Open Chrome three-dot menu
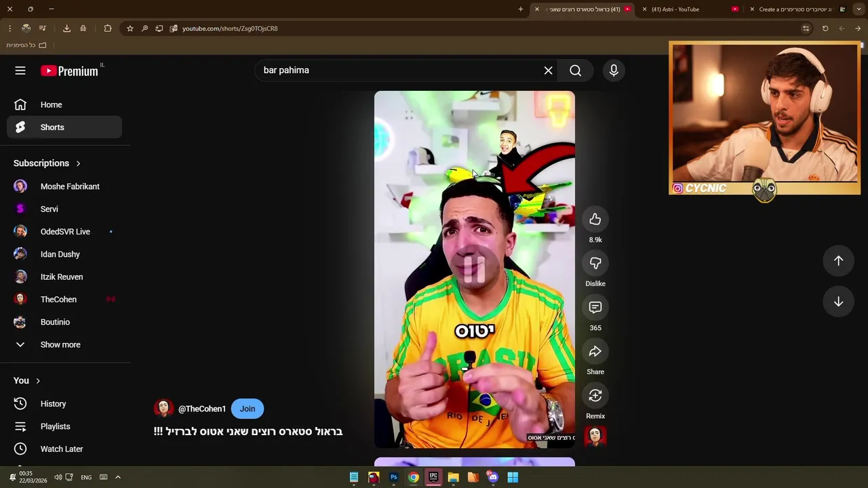This screenshot has height=488, width=868. [9, 28]
